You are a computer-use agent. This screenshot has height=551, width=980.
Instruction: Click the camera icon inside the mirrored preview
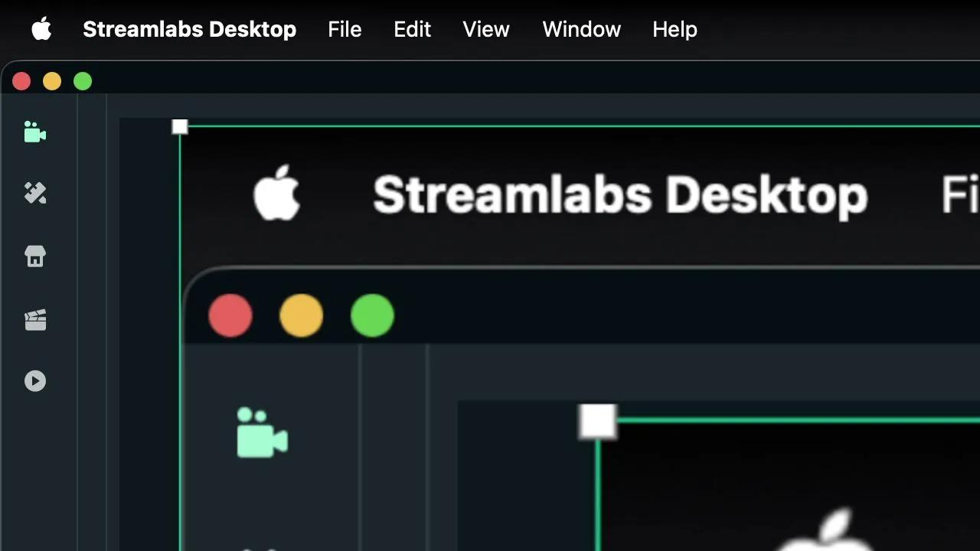point(262,432)
